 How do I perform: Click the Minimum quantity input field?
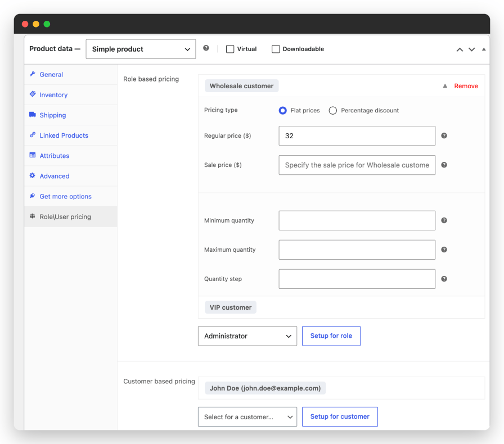coord(357,220)
